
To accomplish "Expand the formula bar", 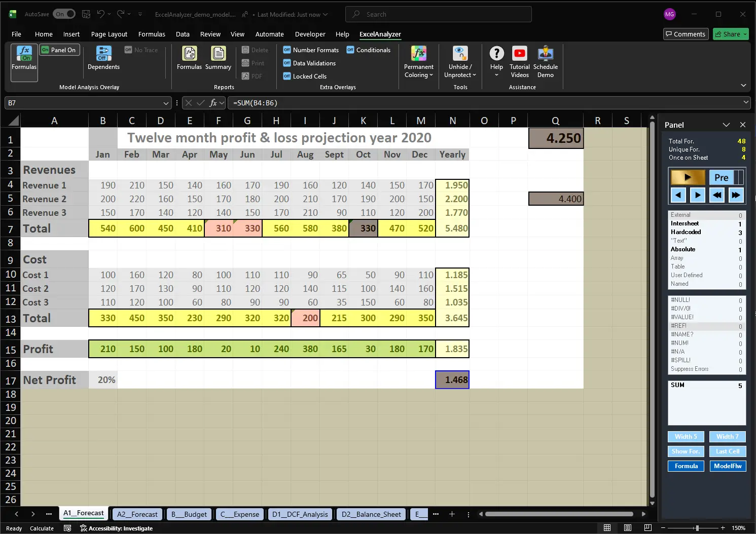I will [x=746, y=102].
